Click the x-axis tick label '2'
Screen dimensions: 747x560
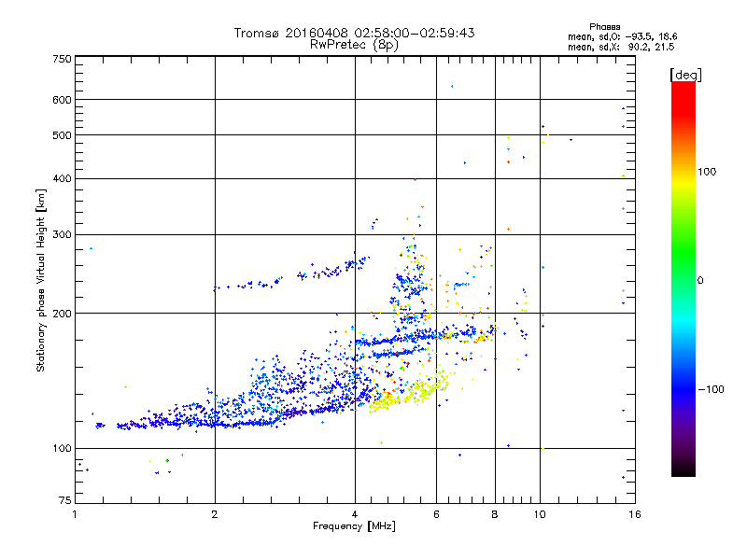pyautogui.click(x=215, y=514)
